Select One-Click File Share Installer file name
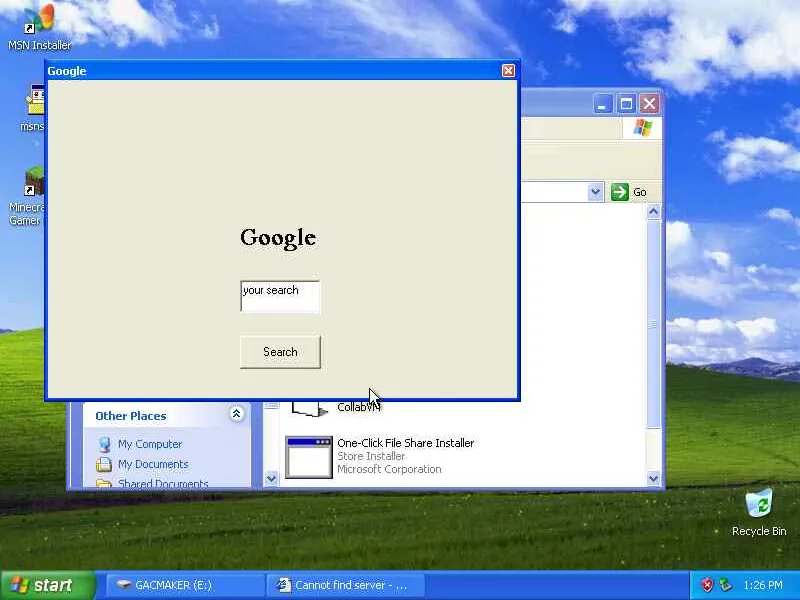800x600 pixels. 406,443
